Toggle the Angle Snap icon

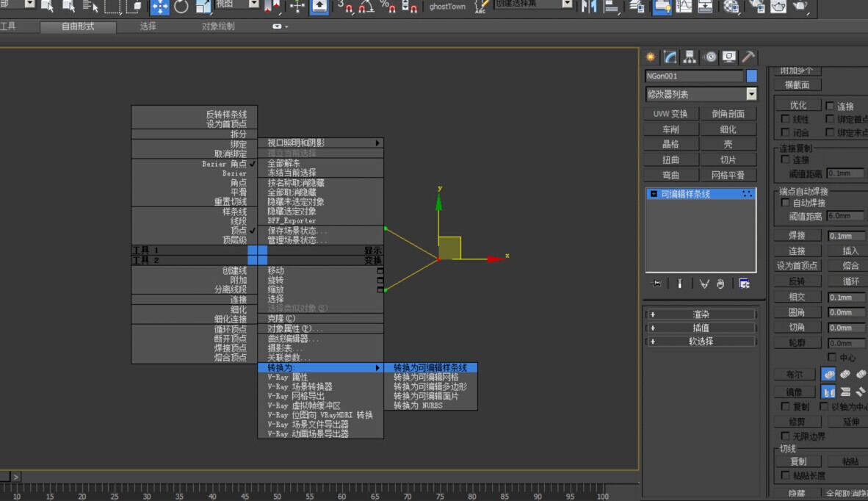366,7
